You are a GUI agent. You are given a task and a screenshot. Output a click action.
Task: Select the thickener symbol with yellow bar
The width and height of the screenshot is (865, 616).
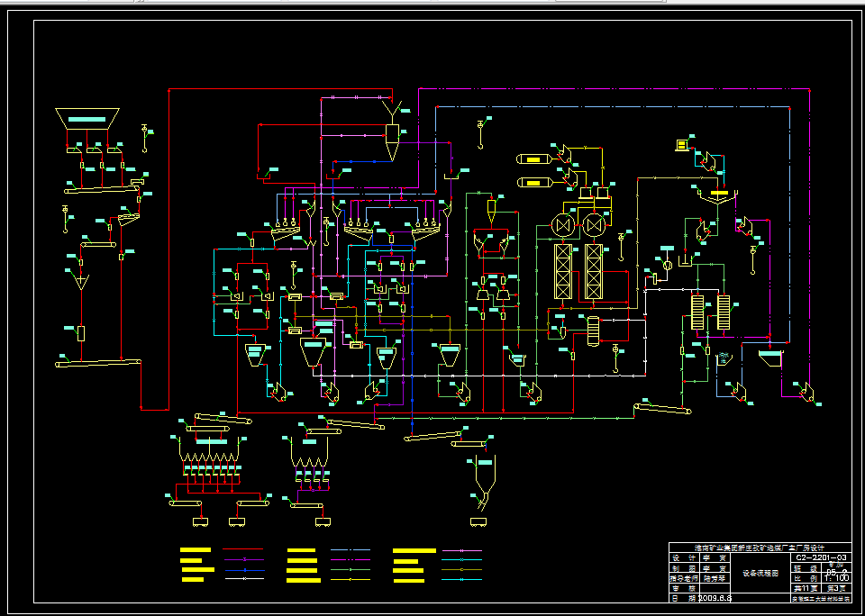coord(716,196)
